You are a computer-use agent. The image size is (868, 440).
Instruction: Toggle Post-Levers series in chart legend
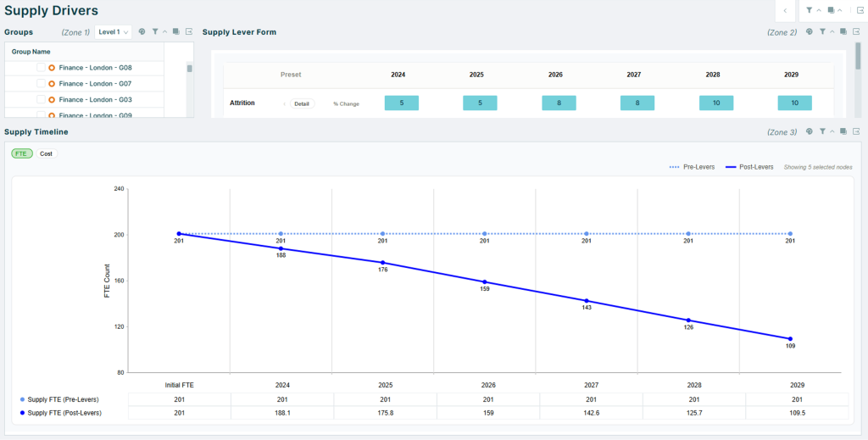point(749,167)
